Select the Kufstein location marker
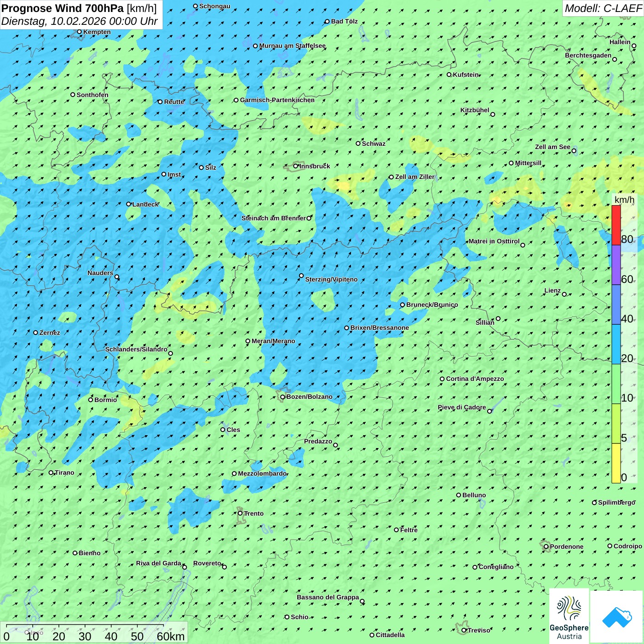This screenshot has width=644, height=644. (449, 75)
